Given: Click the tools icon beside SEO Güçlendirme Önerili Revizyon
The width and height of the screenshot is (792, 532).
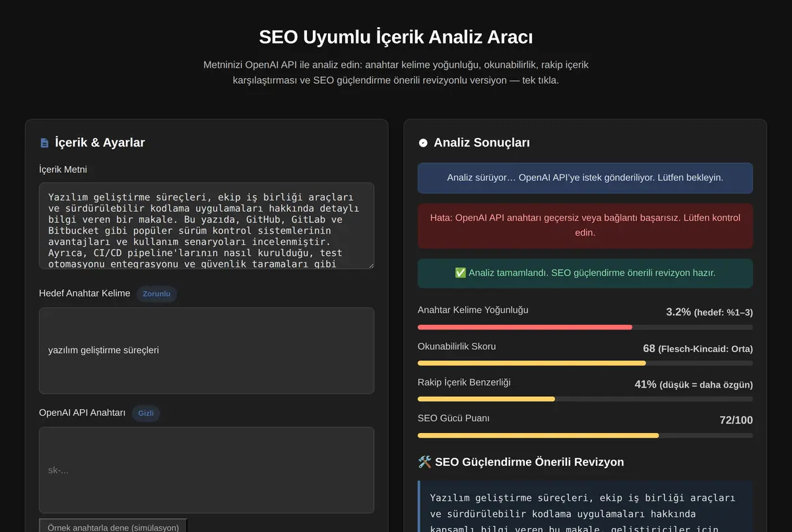Looking at the screenshot, I should (425, 462).
